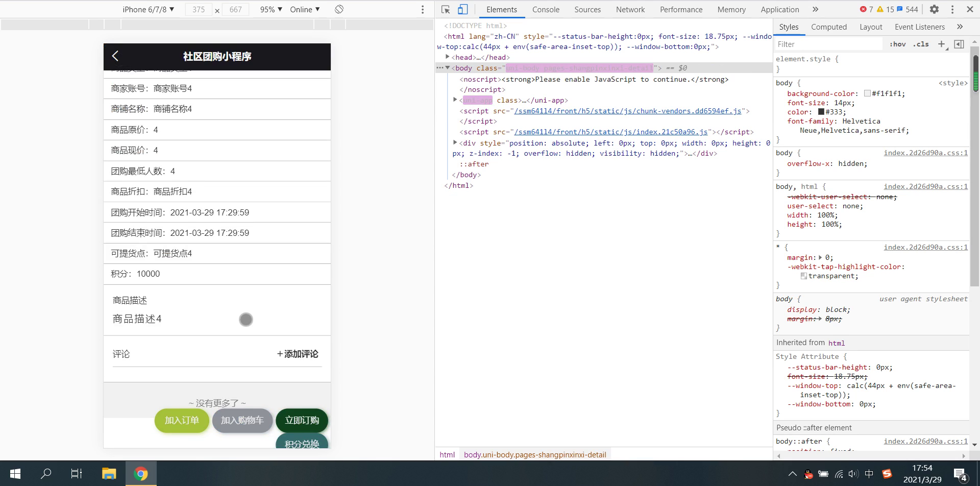980x486 pixels.
Task: Click html in the breadcrumb bar
Action: tap(447, 454)
